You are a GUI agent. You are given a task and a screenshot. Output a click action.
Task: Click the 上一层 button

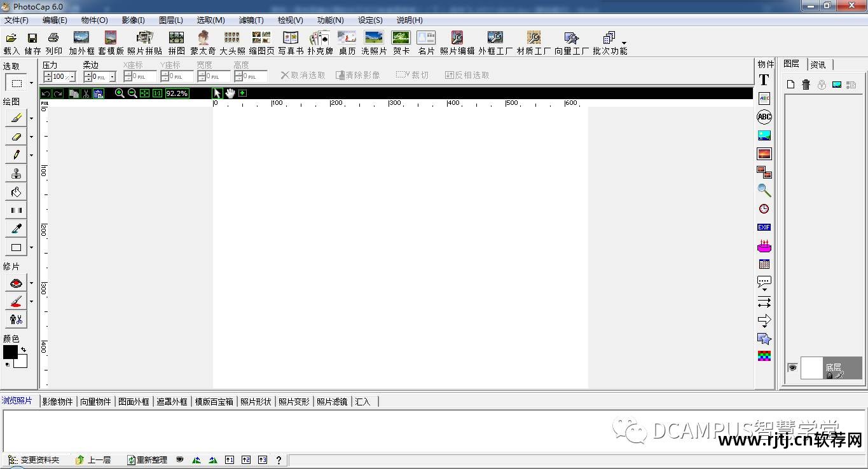(x=93, y=459)
